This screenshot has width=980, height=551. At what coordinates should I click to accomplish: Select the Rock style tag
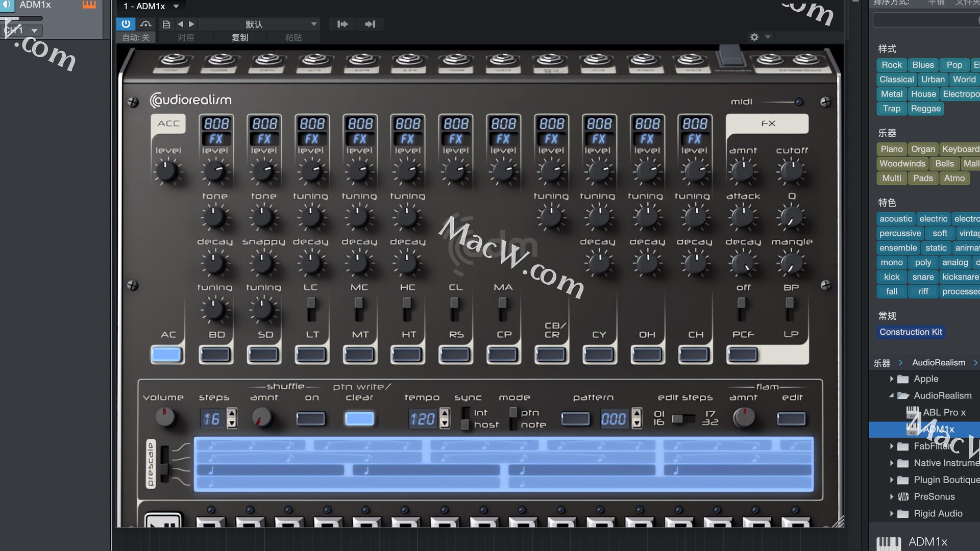tap(891, 65)
